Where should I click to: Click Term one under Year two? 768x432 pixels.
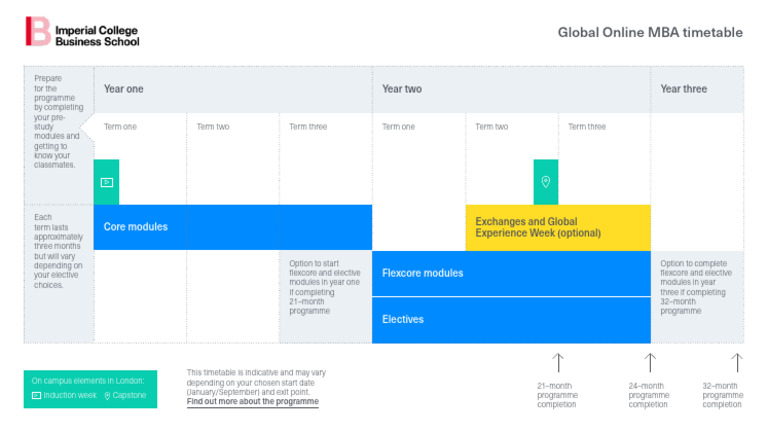[398, 127]
